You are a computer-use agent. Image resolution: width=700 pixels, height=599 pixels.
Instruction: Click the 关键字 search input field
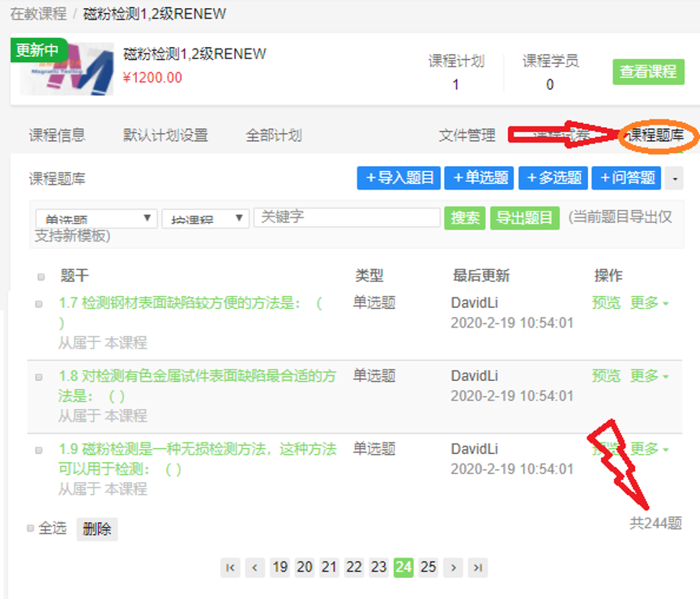(x=347, y=217)
